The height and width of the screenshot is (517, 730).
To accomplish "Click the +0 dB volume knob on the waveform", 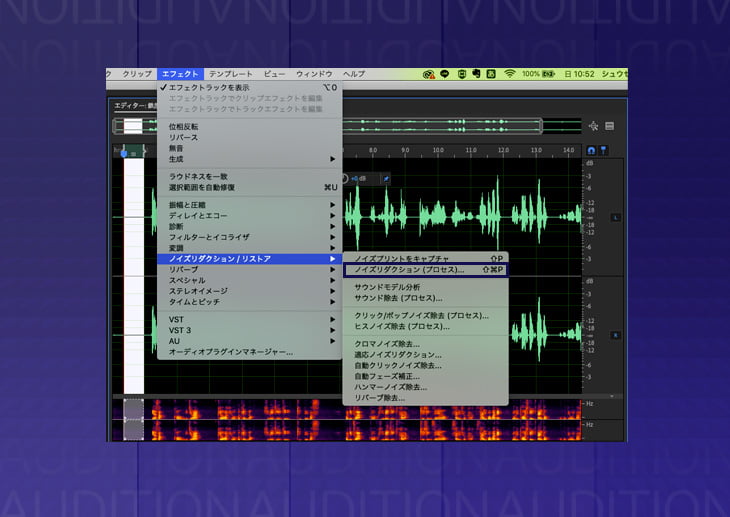I will click(x=346, y=179).
